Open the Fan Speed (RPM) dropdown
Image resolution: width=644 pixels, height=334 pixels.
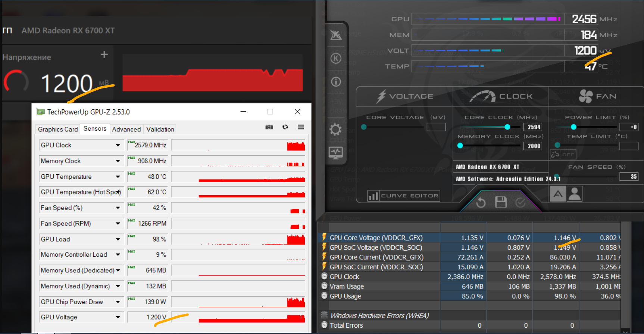coord(118,223)
